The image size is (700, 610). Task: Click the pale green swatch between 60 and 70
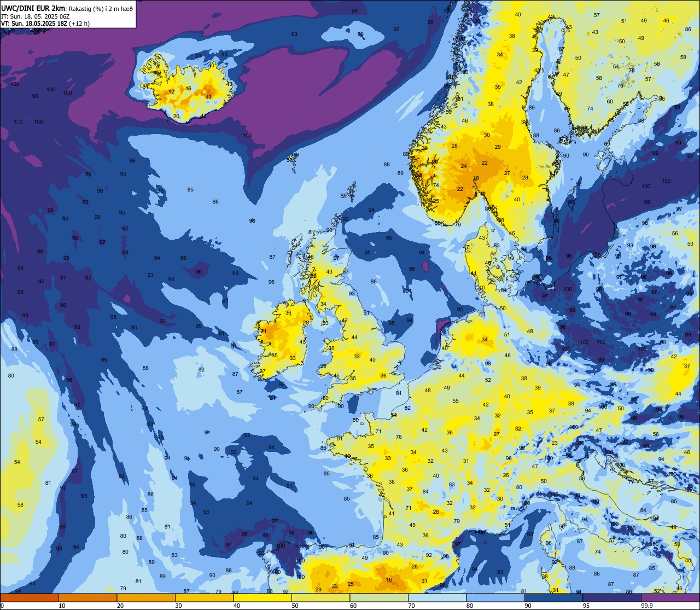pos(379,597)
